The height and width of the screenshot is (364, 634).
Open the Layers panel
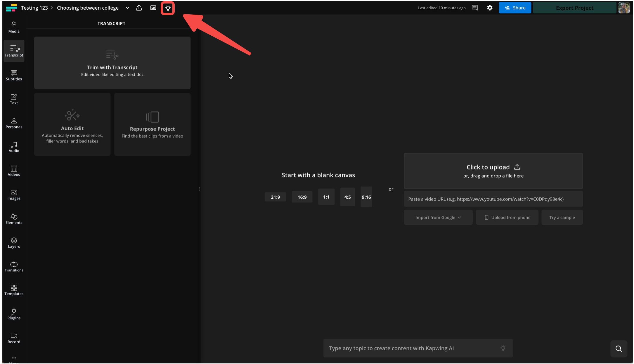pos(14,242)
